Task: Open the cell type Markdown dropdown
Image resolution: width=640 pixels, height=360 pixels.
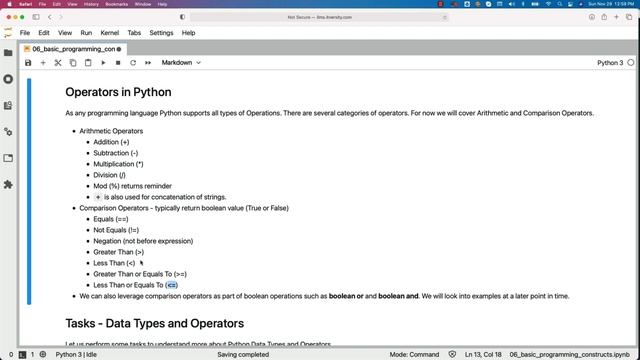Action: coord(181,63)
